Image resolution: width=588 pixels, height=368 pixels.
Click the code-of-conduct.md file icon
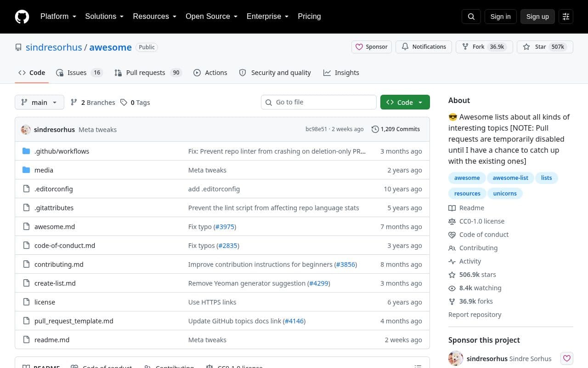point(26,246)
